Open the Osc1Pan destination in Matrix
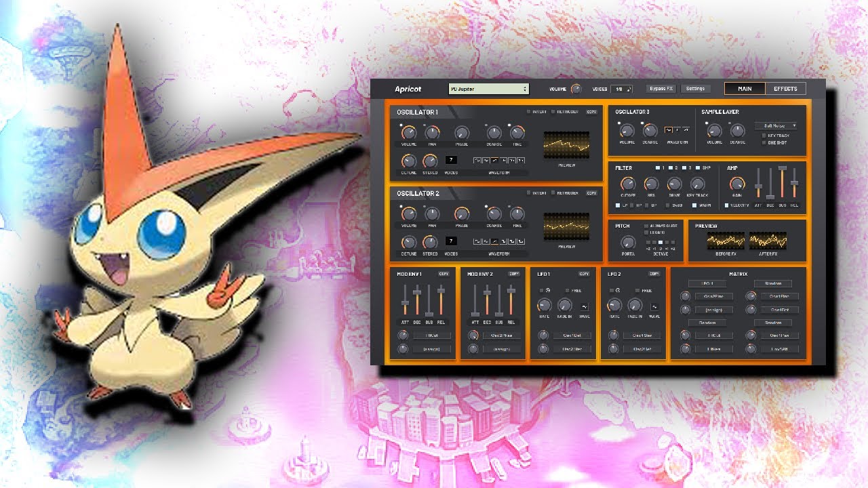 (779, 335)
